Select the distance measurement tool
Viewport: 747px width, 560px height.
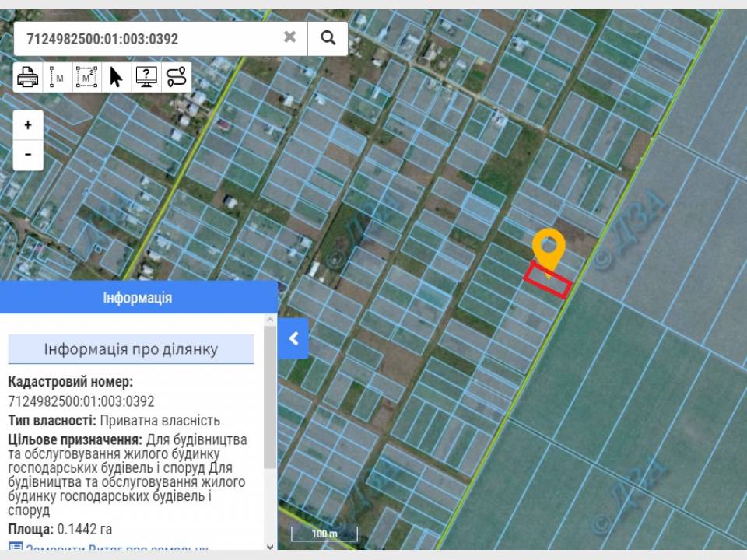(57, 77)
